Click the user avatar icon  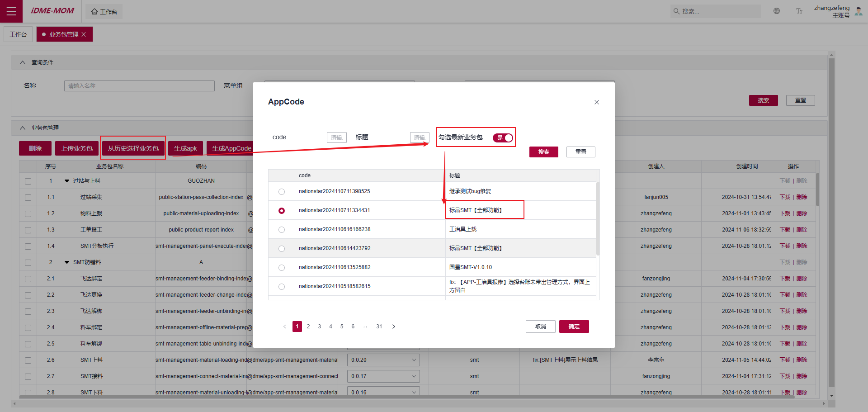point(859,11)
